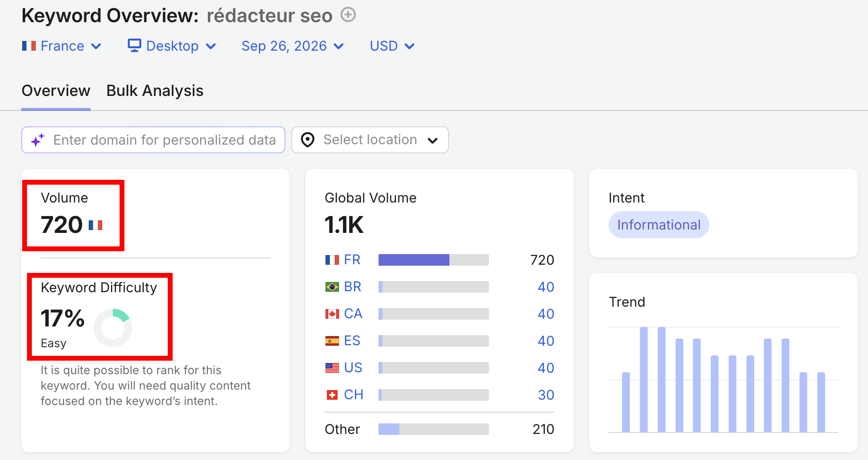Image resolution: width=868 pixels, height=460 pixels.
Task: Open the Desktop device dropdown
Action: (172, 46)
